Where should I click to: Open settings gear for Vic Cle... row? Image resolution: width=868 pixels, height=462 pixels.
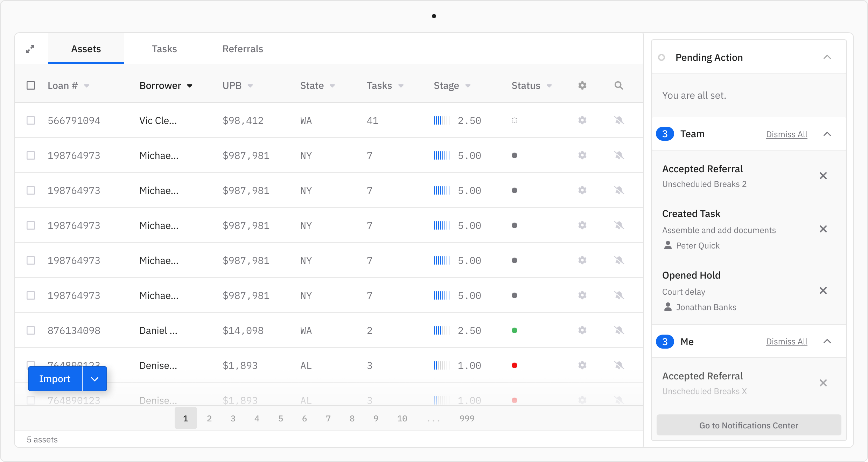pyautogui.click(x=582, y=120)
